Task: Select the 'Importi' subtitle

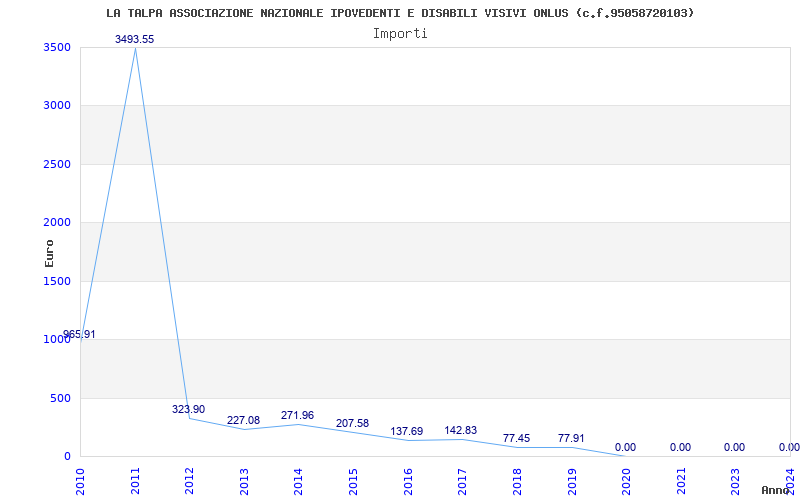Action: 400,34
